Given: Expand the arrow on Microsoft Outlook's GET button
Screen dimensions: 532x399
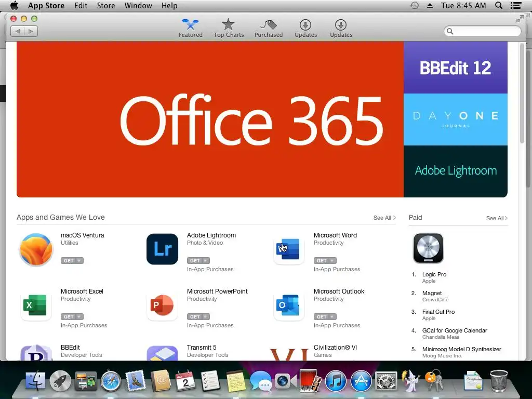Looking at the screenshot, I should tap(332, 316).
